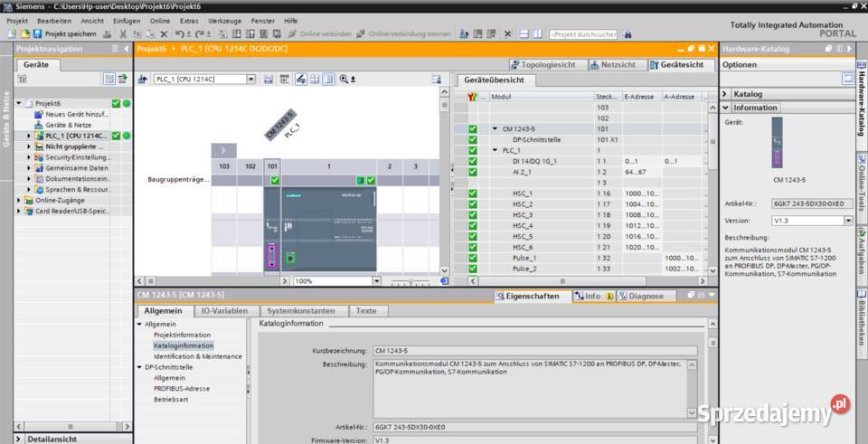Open Bearbeiten menu
This screenshot has width=868, height=444.
click(x=54, y=21)
